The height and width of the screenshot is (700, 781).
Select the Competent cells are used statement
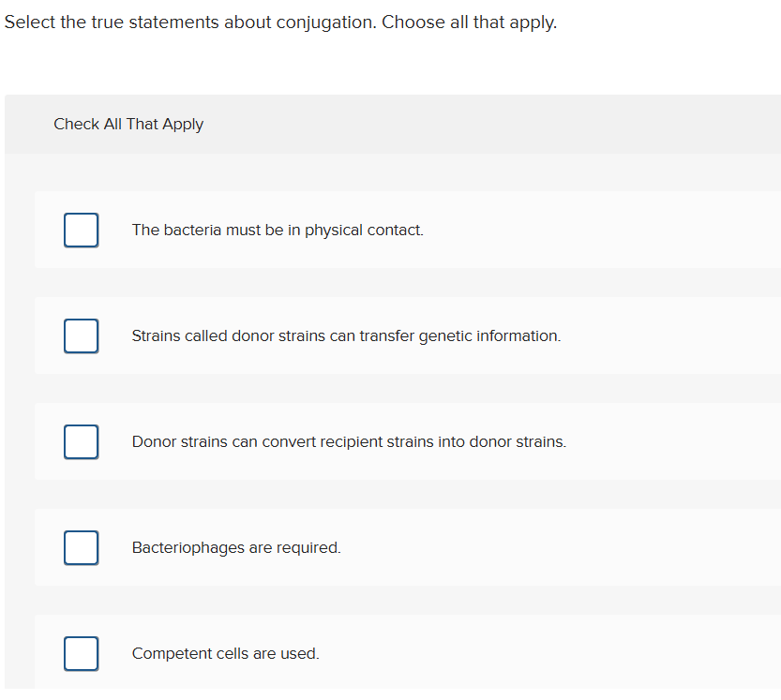coord(225,653)
